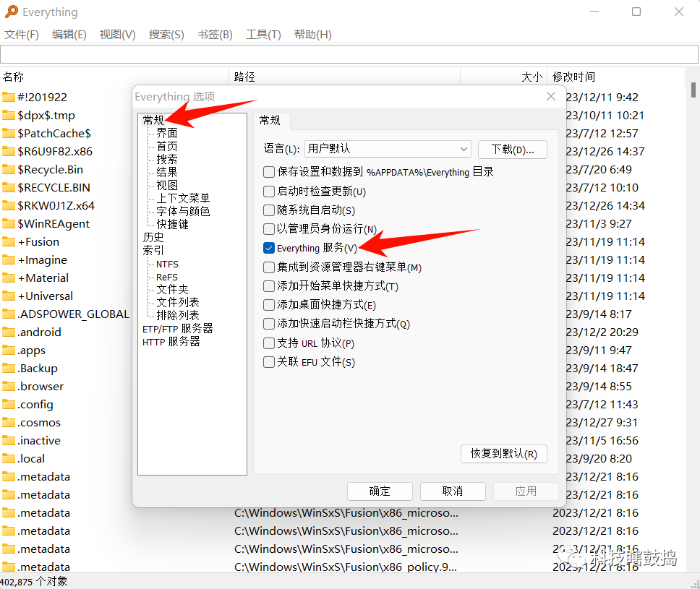Click the .inactive folder icon

pyautogui.click(x=9, y=440)
